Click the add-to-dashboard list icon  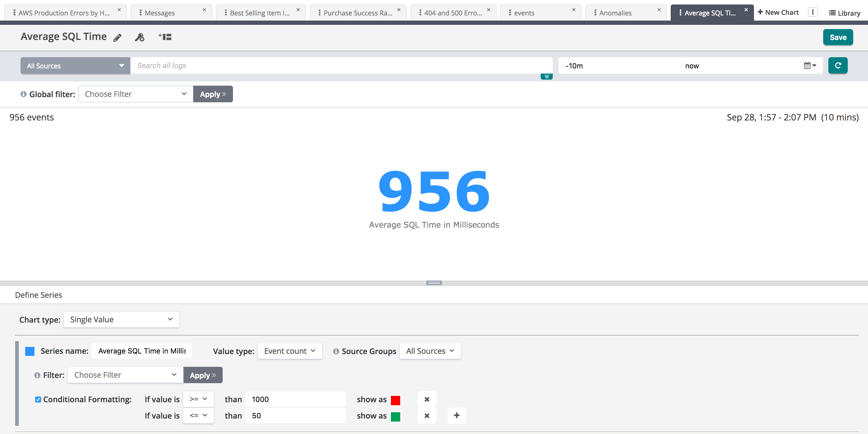pyautogui.click(x=165, y=37)
